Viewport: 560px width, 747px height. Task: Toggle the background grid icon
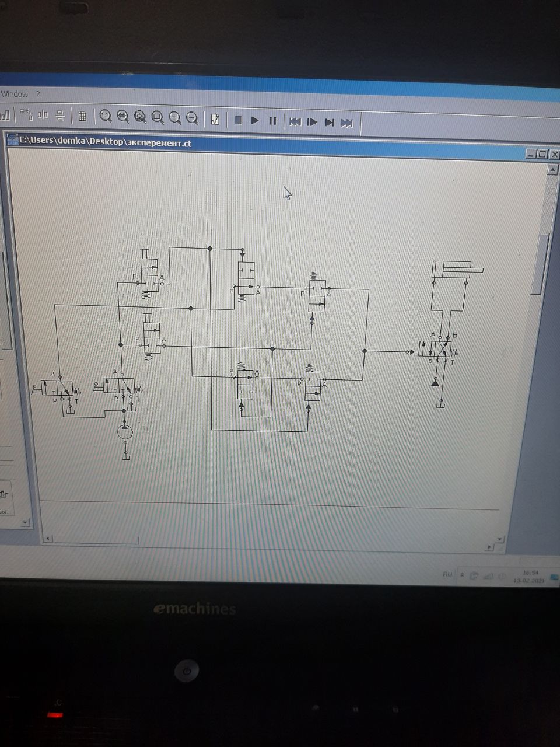(82, 117)
